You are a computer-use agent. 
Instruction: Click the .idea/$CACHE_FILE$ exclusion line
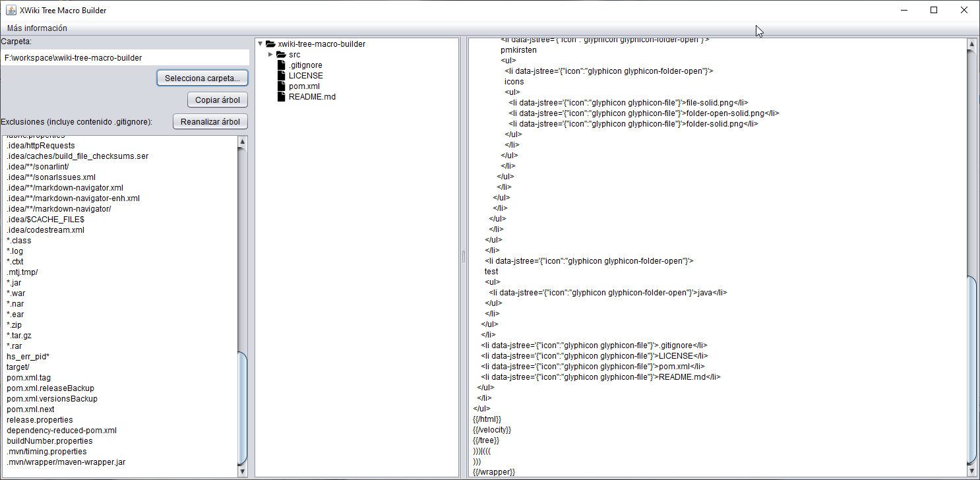tap(45, 220)
